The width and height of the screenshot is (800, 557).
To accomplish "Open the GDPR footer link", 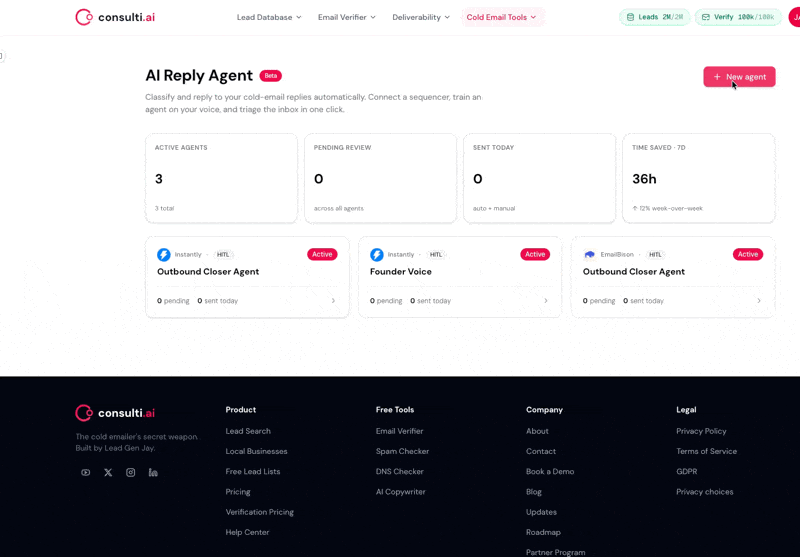I will click(x=686, y=471).
